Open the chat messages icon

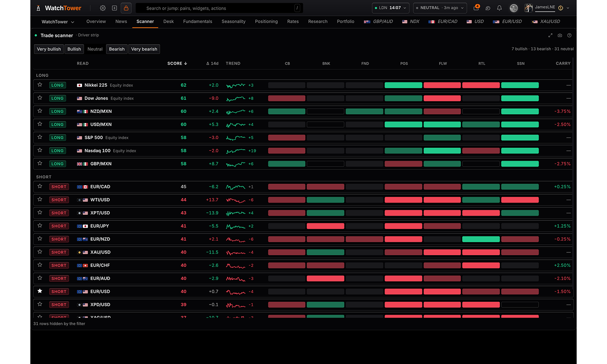pos(488,8)
